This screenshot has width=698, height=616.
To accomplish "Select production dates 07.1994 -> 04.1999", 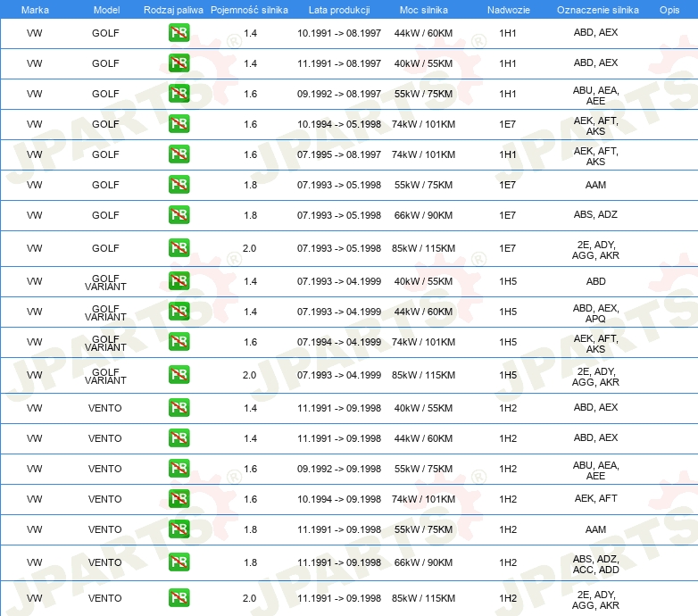I will [x=339, y=342].
